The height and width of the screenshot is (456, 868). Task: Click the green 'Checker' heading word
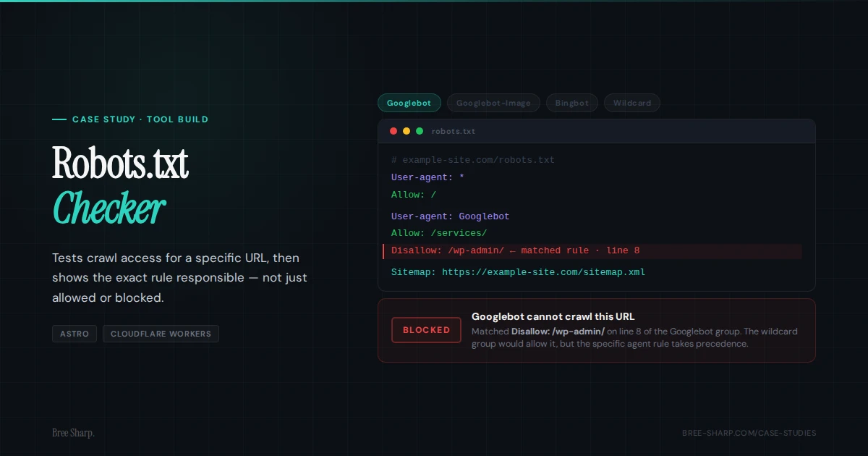coord(109,208)
